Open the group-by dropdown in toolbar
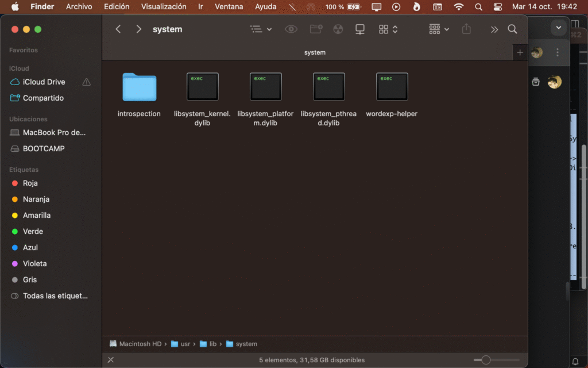 (x=439, y=29)
